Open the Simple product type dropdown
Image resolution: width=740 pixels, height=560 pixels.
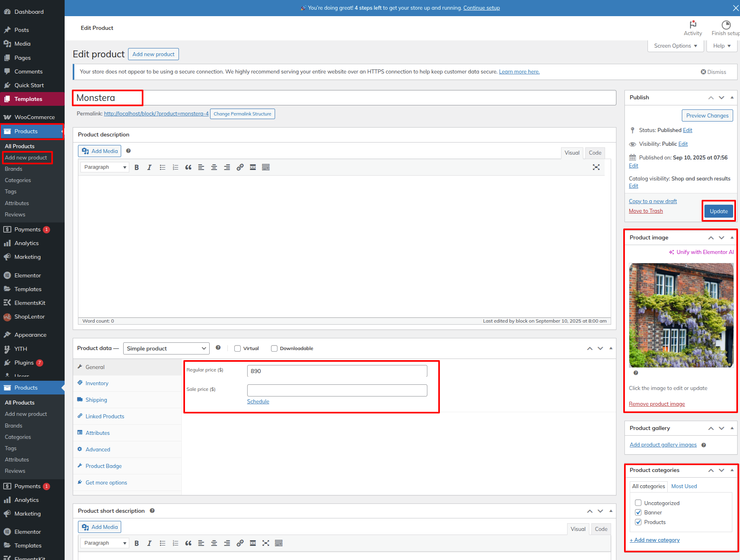(166, 348)
